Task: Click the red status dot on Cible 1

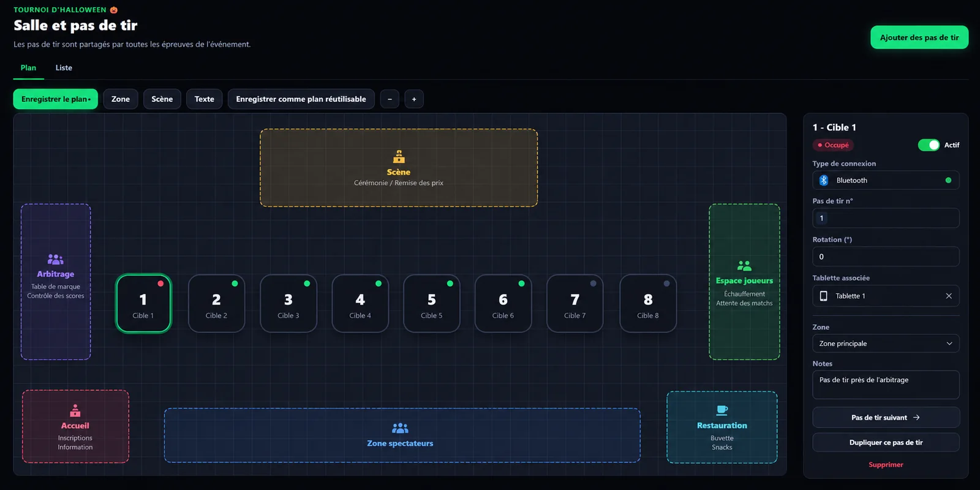Action: pos(160,284)
